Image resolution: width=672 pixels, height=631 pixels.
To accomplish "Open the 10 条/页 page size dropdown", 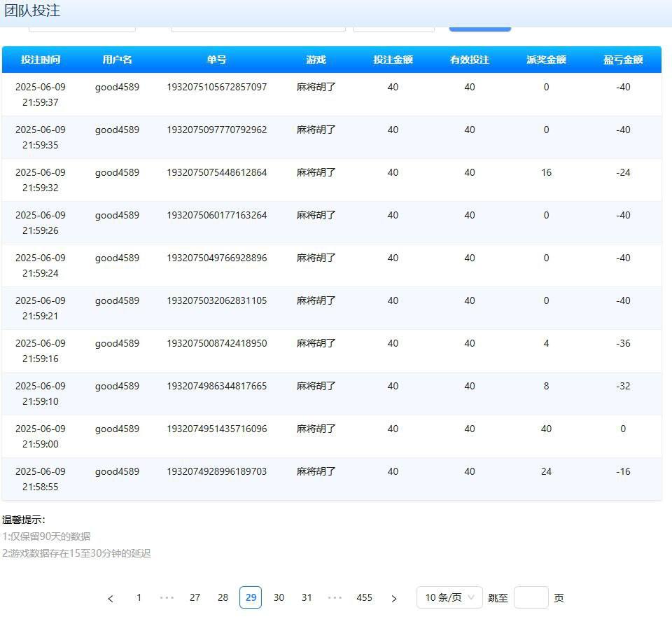I will coord(449,597).
